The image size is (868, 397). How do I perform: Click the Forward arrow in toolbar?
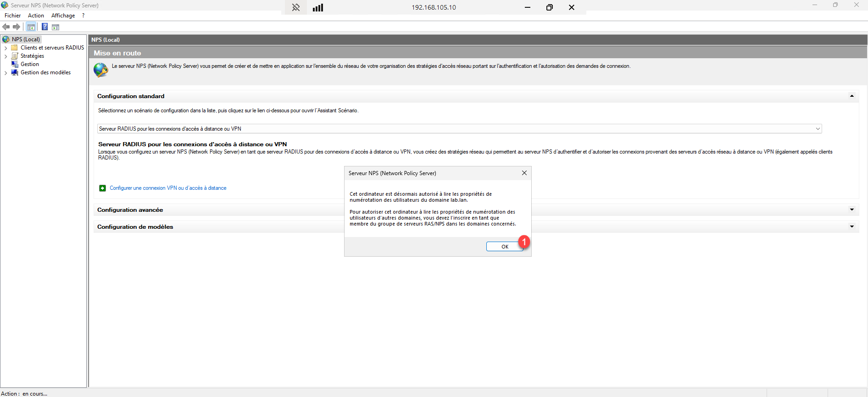tap(17, 27)
